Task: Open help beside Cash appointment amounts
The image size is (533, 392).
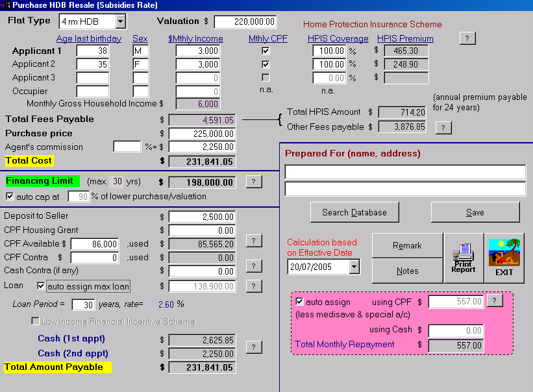Action: click(x=254, y=347)
